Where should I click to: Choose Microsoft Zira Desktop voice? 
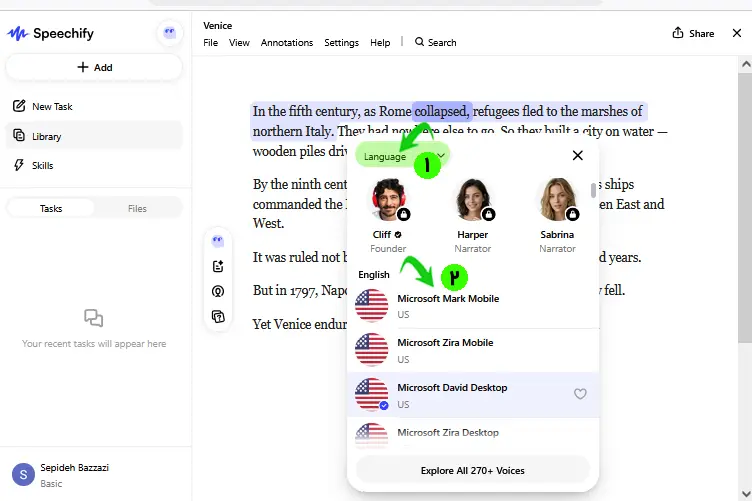click(x=473, y=433)
